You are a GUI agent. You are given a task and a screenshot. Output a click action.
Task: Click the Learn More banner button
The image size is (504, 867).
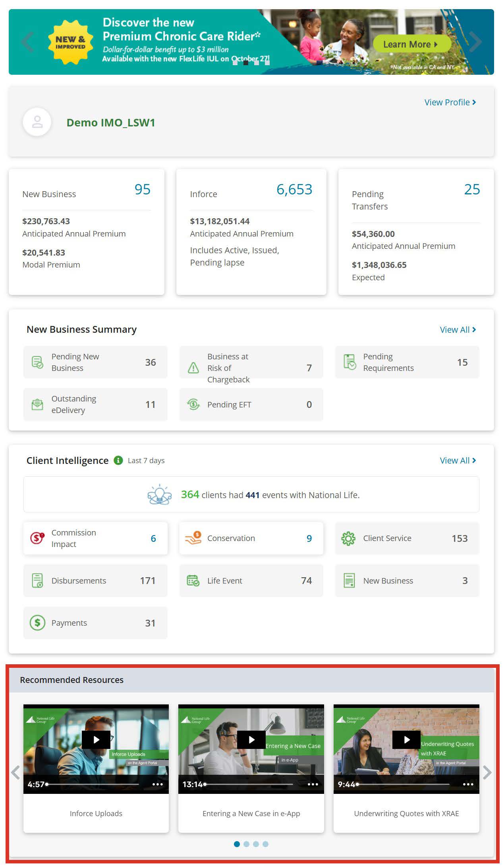coord(411,44)
